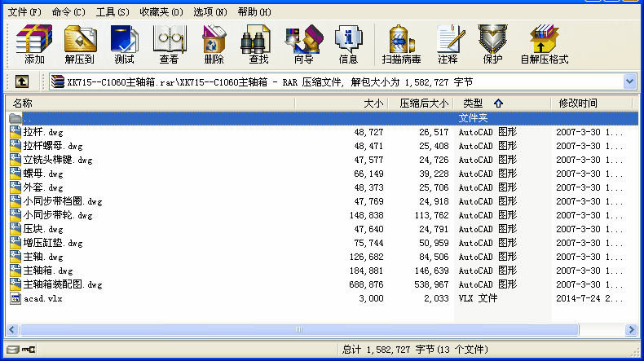
Task: Click the 解压到 (Extract To) icon
Action: point(80,44)
